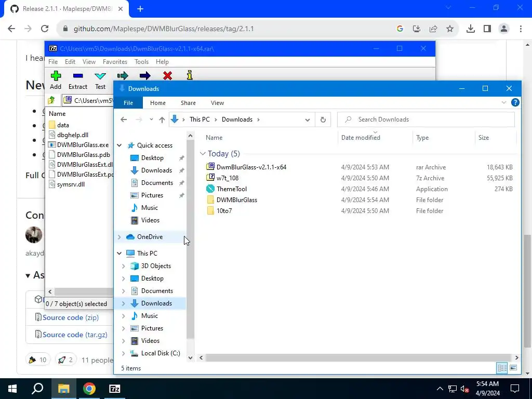Select symsrv.dll in 7-Zip list
The width and height of the screenshot is (532, 399).
pyautogui.click(x=71, y=184)
